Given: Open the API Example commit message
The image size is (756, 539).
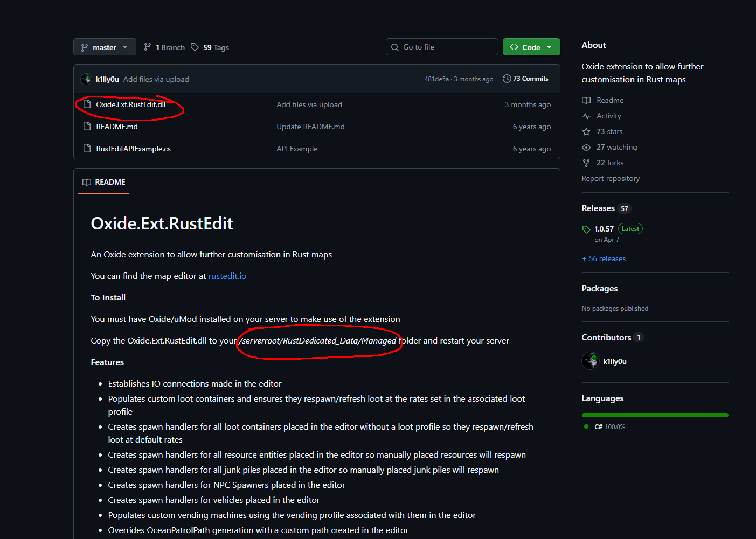Looking at the screenshot, I should click(x=297, y=149).
